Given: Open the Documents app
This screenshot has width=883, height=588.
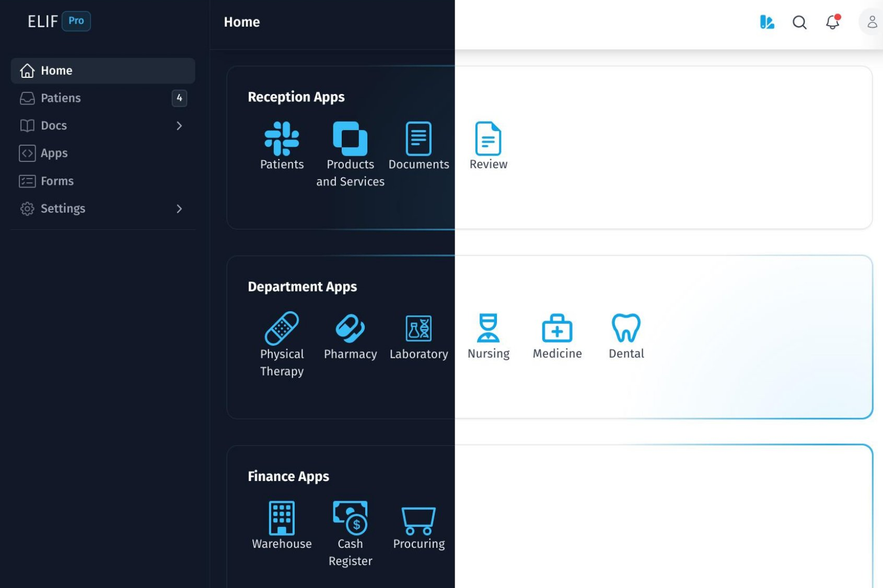Looking at the screenshot, I should click(419, 141).
